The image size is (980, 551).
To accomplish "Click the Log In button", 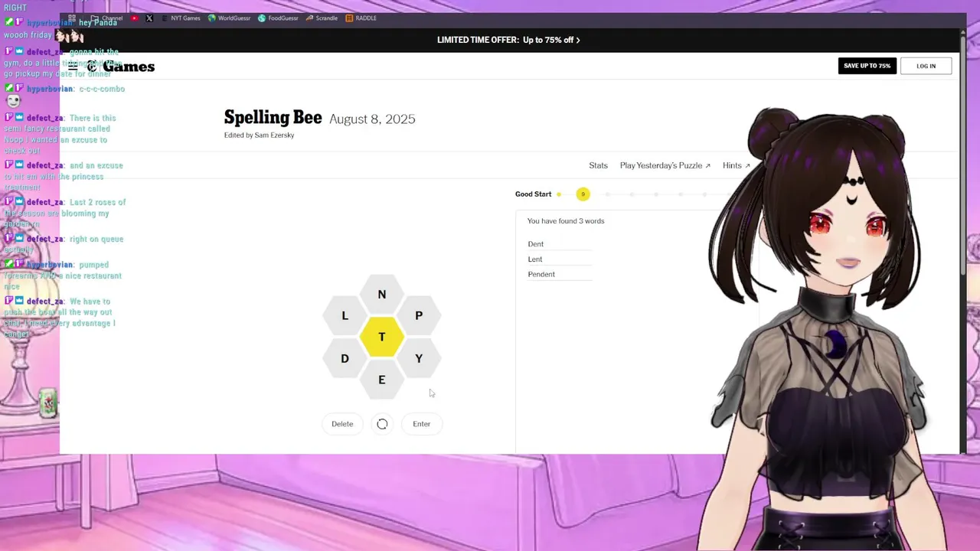I will (x=926, y=66).
